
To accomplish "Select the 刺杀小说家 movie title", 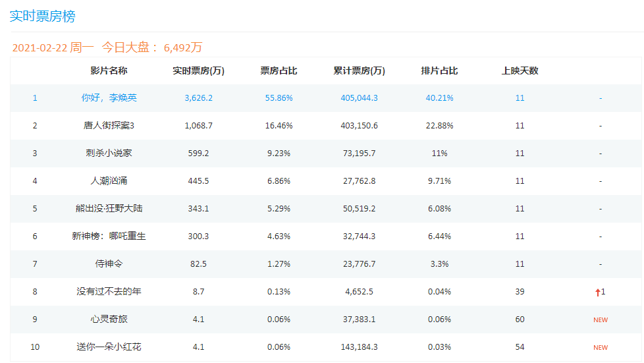I will coord(109,153).
